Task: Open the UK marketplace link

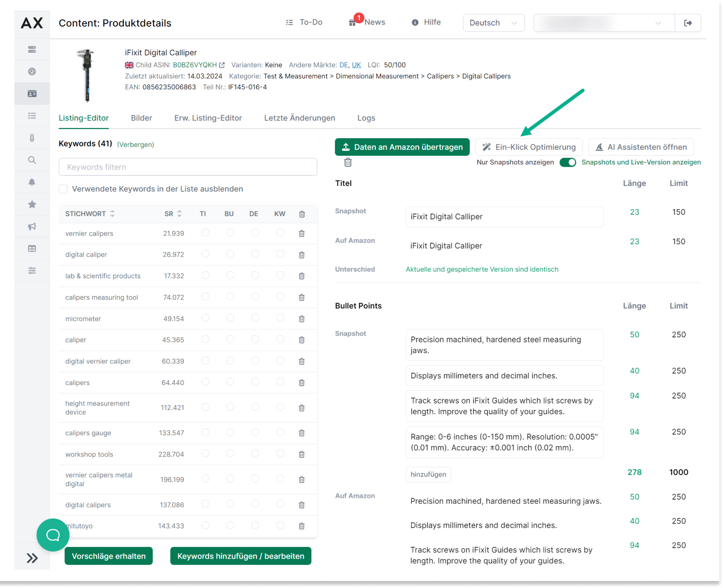Action: pos(356,65)
